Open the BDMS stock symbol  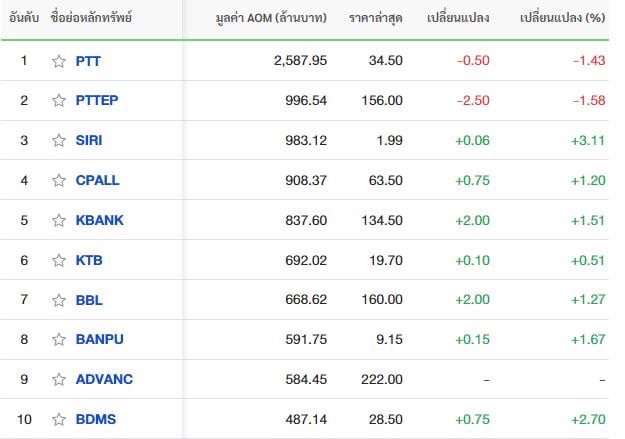tap(96, 419)
